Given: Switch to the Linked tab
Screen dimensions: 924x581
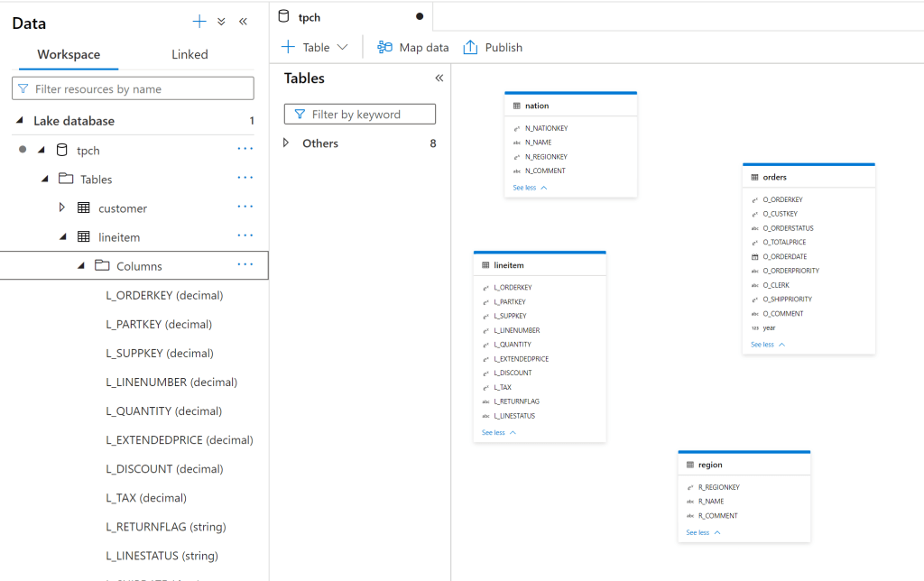Looking at the screenshot, I should (x=189, y=54).
